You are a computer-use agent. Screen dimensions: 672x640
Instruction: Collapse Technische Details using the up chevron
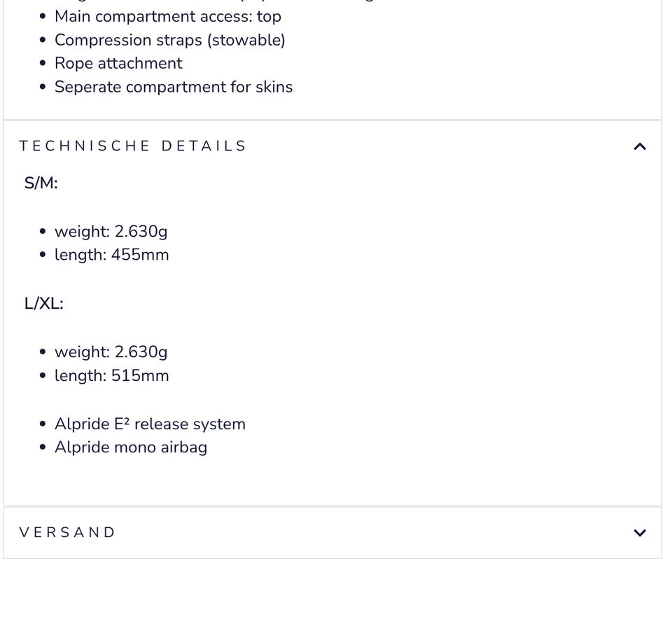[x=639, y=146]
